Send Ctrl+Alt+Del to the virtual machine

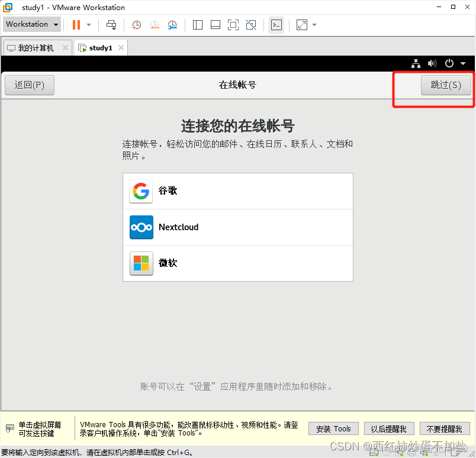(111, 25)
